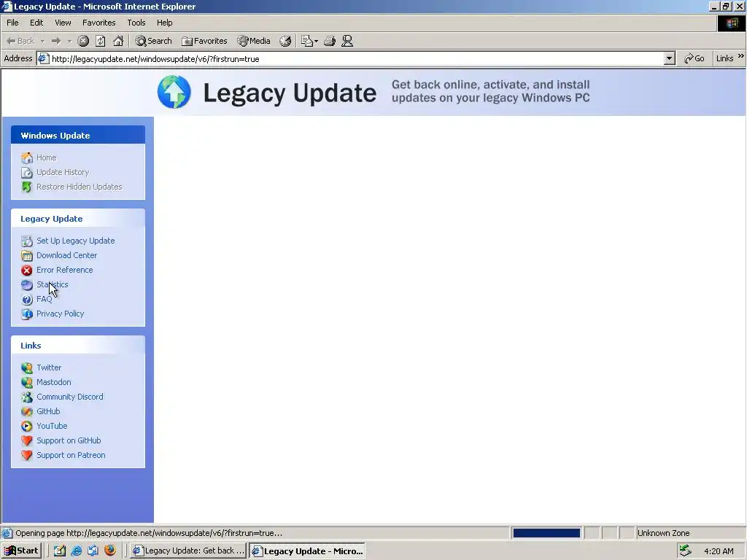
Task: Go to Home via toolbar house icon
Action: click(x=118, y=41)
